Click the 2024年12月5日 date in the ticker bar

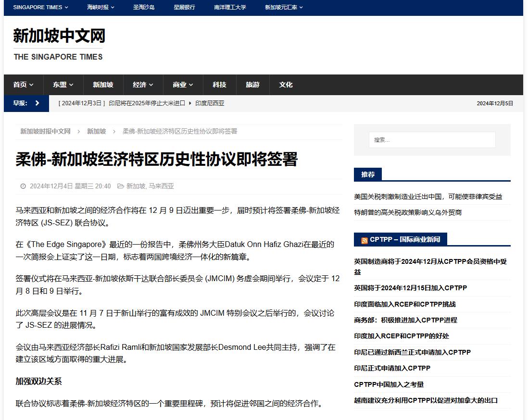click(495, 103)
